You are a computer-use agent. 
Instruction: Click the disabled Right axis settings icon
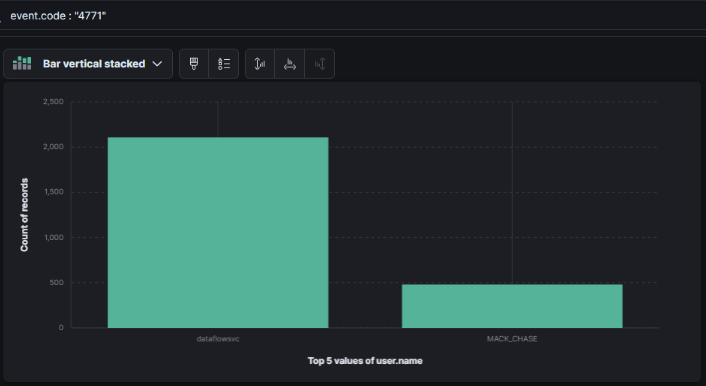[320, 64]
